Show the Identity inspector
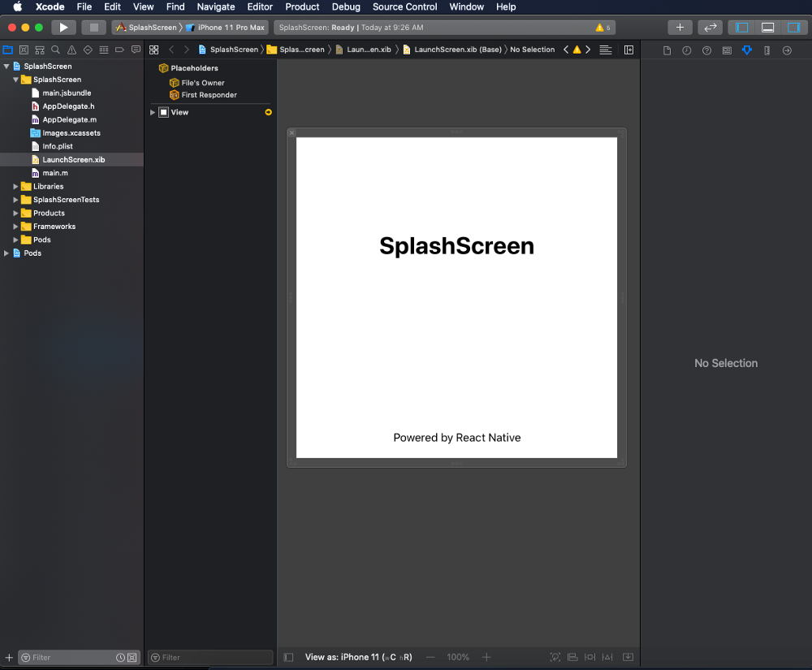812x670 pixels. 727,50
